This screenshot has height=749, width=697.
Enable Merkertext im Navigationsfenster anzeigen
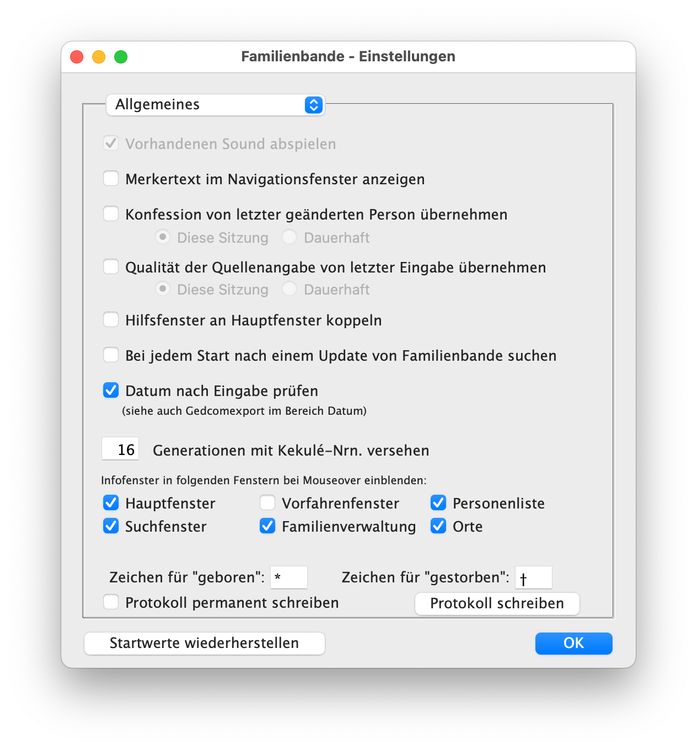pyautogui.click(x=111, y=179)
